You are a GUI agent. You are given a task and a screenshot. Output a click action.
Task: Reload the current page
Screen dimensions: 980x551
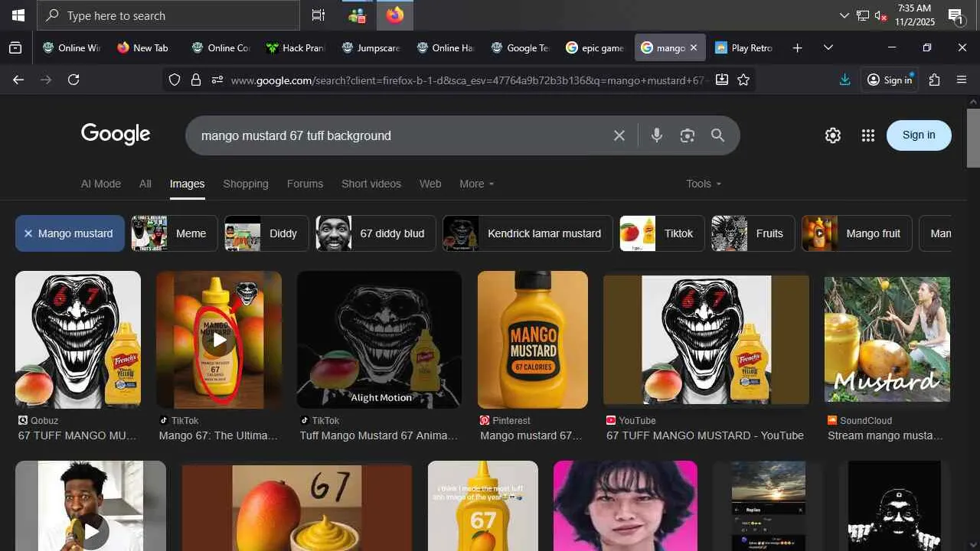73,80
